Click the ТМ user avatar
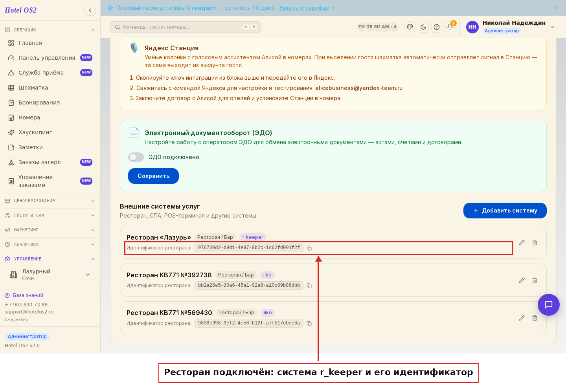Image resolution: width=566 pixels, height=392 pixels. point(362,27)
